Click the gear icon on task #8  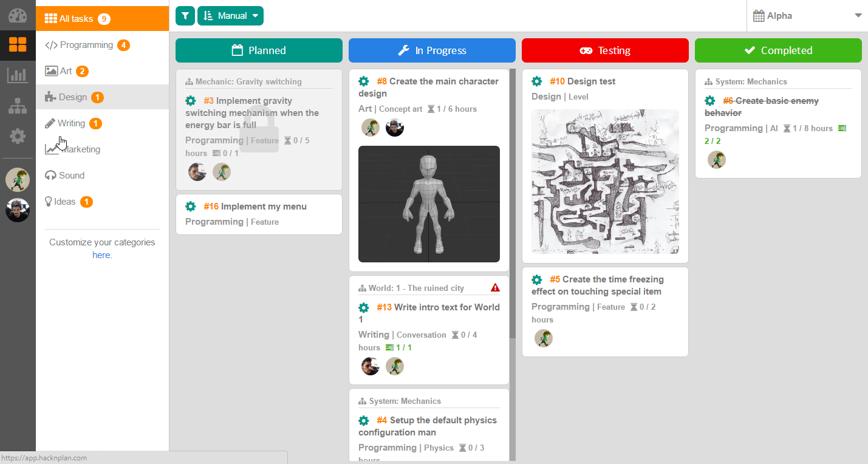(364, 81)
